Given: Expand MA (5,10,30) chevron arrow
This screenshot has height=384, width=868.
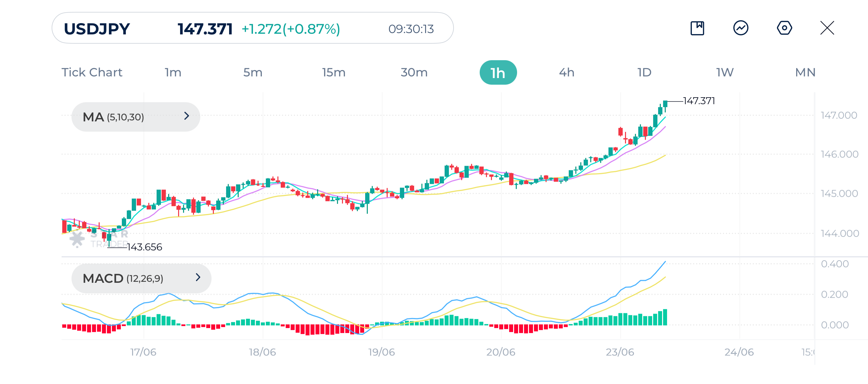Looking at the screenshot, I should click(187, 116).
